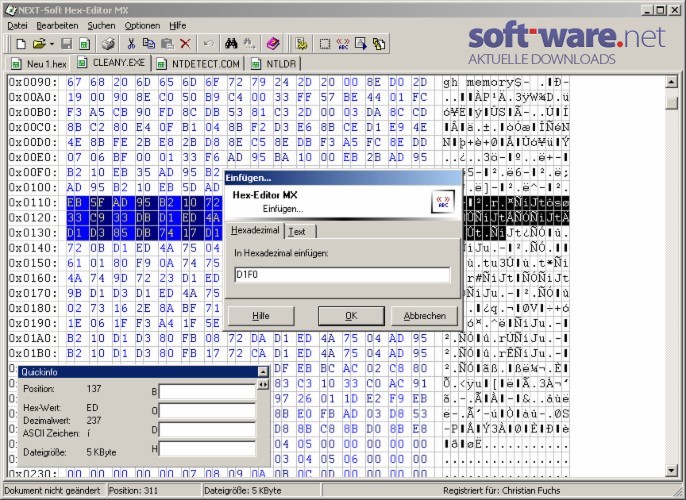Click the clipboard paste icon
686x500 pixels.
[167, 44]
